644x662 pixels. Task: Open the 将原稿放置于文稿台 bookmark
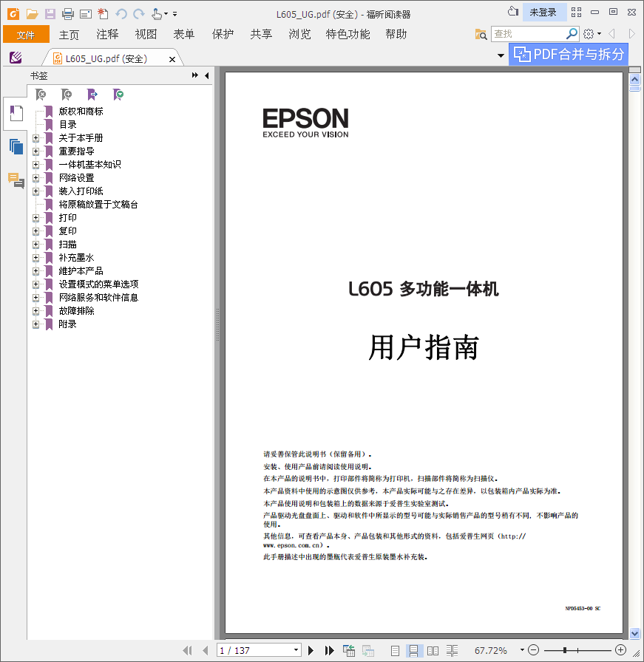coord(98,205)
